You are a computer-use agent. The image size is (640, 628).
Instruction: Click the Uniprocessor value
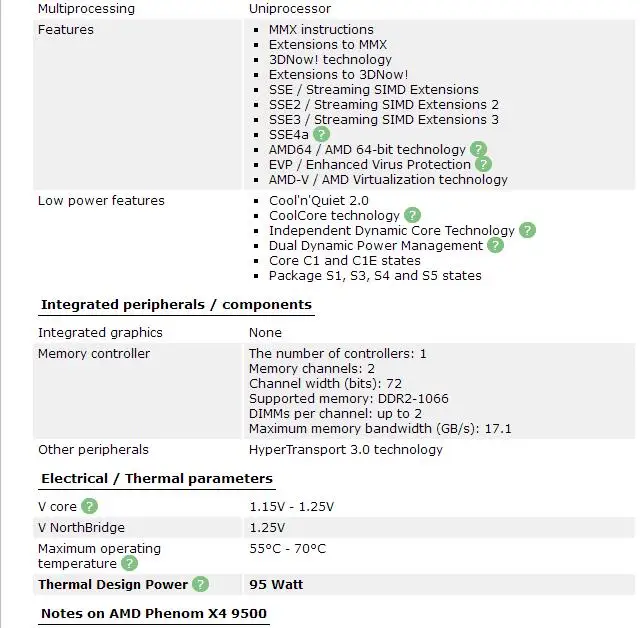[x=290, y=9]
